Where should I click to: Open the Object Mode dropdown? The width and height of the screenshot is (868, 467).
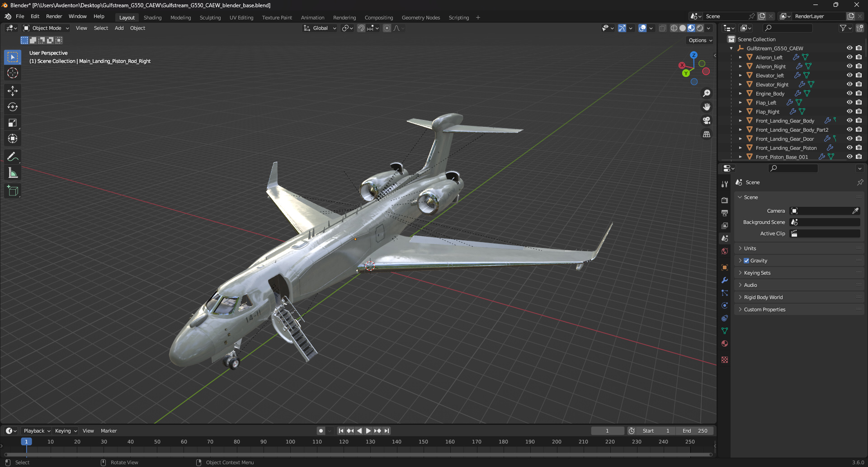(x=46, y=28)
